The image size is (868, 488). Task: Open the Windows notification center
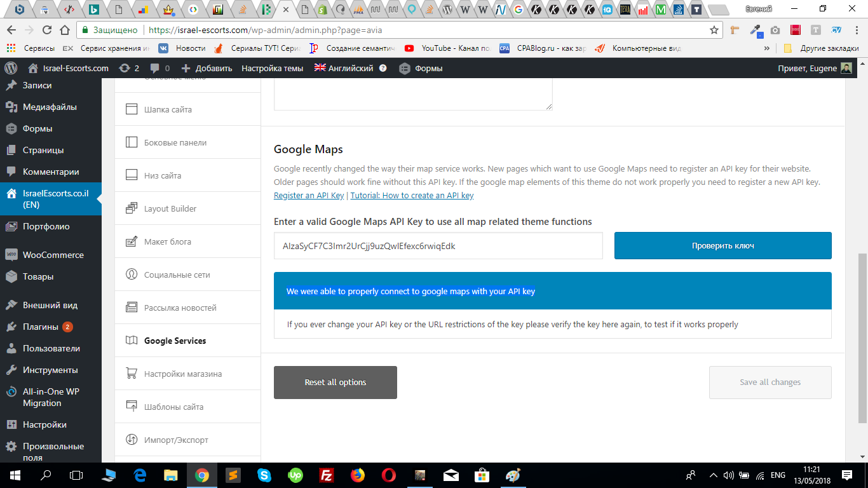coord(847,475)
